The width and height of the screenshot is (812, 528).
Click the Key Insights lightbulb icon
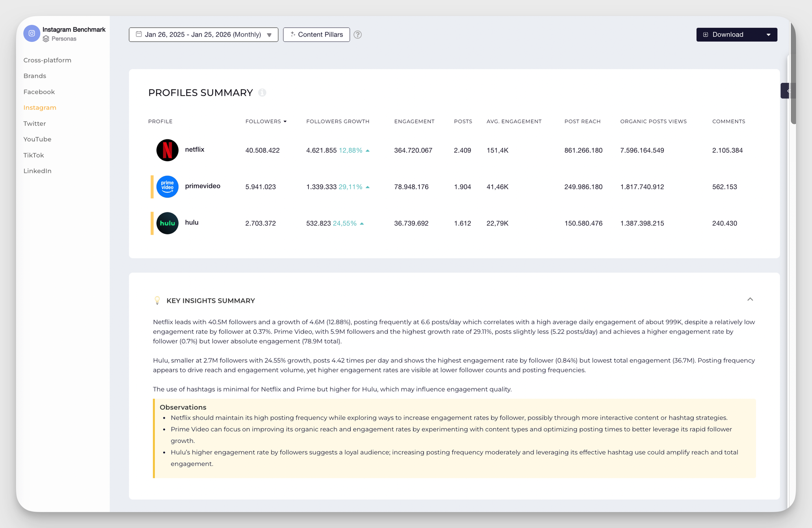[157, 301]
